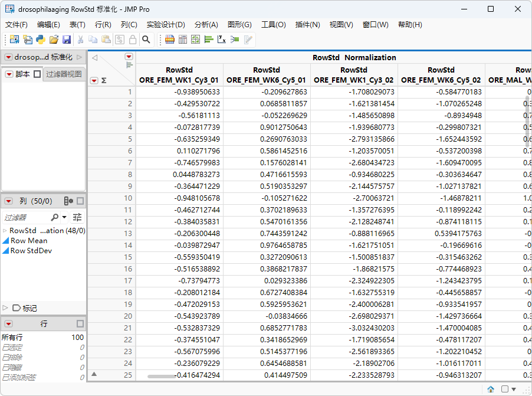The width and height of the screenshot is (532, 396).
Task: Click the Cut scissors icon
Action: pyautogui.click(x=80, y=40)
